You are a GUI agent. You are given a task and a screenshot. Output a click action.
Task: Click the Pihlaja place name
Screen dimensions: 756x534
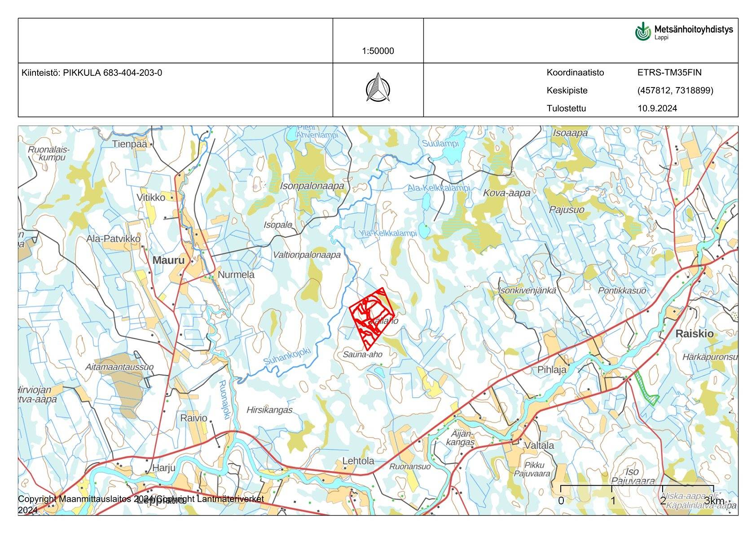pyautogui.click(x=552, y=370)
